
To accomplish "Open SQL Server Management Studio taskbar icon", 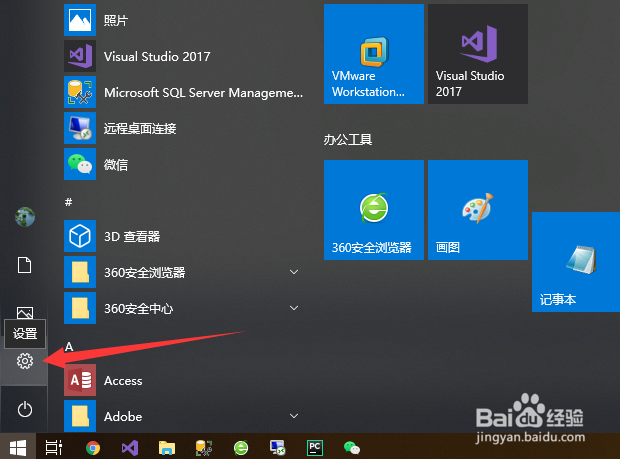I will [204, 448].
